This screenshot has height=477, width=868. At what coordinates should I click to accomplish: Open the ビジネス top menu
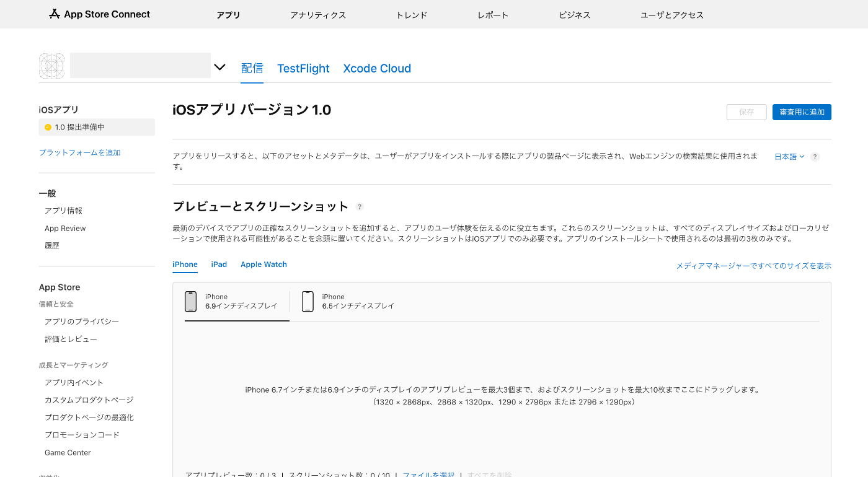click(x=575, y=15)
